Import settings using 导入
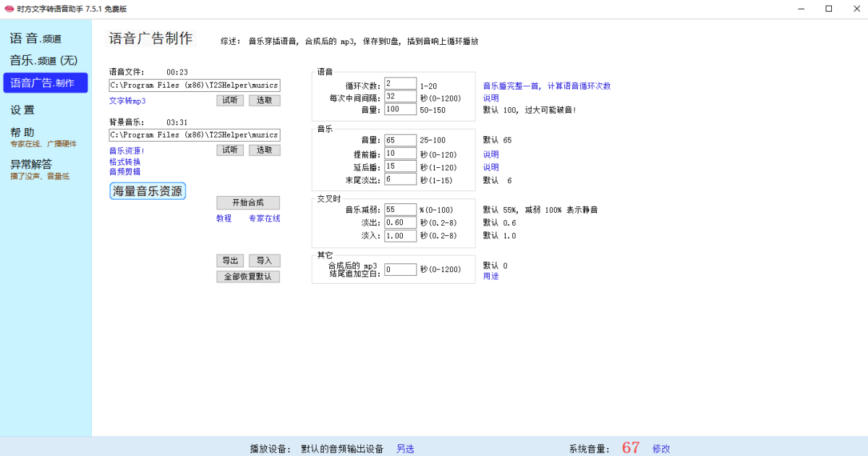 pos(264,260)
